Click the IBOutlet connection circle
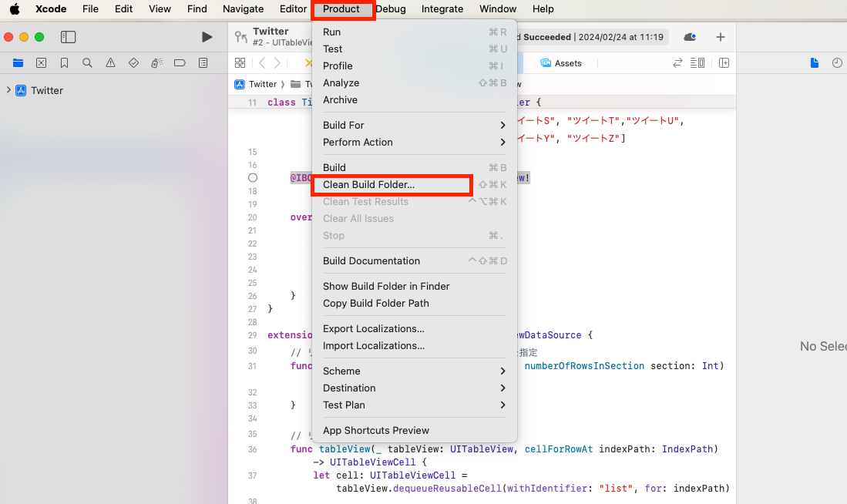The width and height of the screenshot is (847, 504). pyautogui.click(x=252, y=178)
